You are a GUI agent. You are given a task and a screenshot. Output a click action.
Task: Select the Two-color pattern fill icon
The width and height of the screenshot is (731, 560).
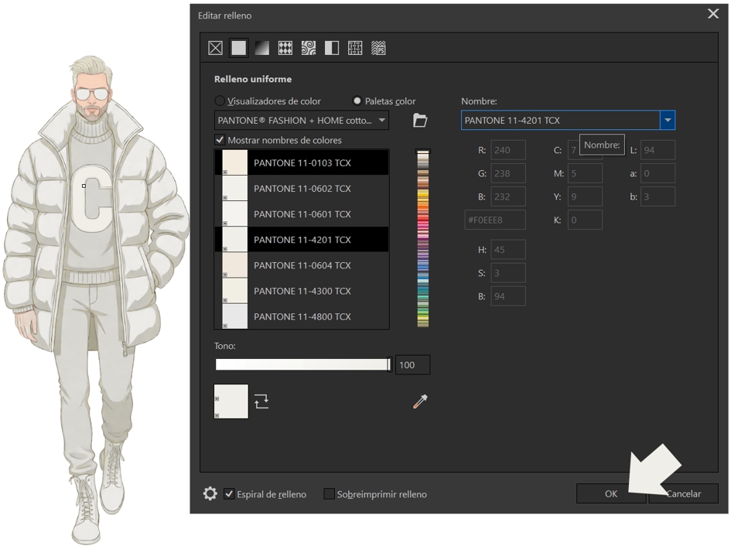332,48
